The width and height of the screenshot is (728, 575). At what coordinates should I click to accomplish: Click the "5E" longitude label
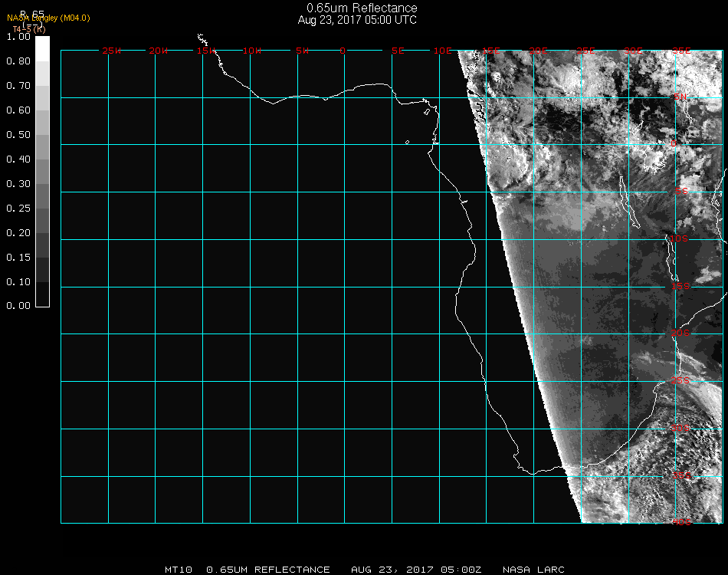(x=398, y=51)
